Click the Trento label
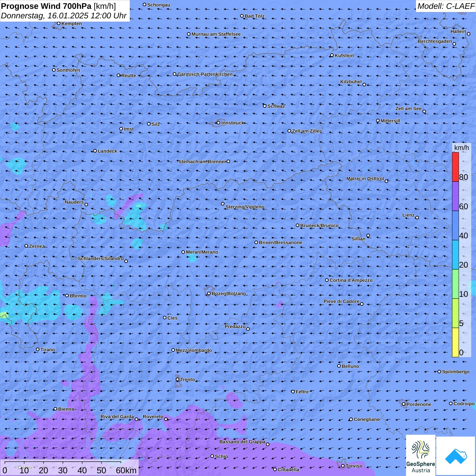The image size is (476, 476). (x=188, y=379)
